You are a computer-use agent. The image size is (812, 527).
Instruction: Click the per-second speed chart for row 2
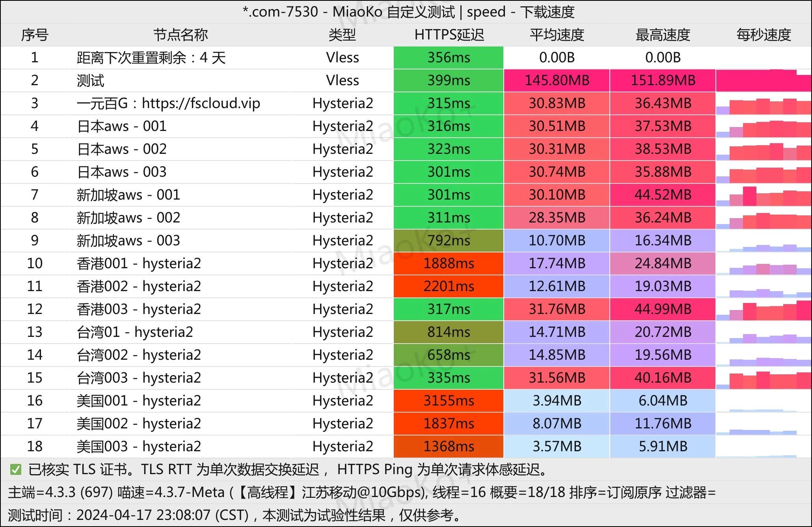764,80
